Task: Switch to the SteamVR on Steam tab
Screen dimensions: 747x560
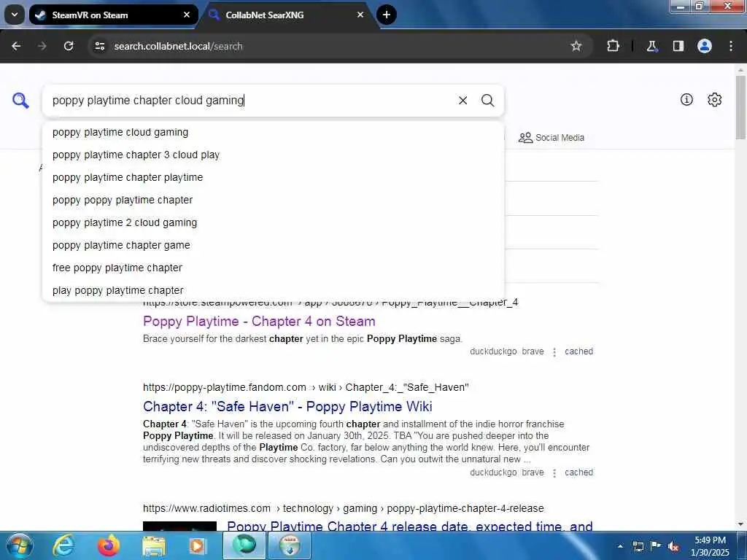Action: point(113,15)
